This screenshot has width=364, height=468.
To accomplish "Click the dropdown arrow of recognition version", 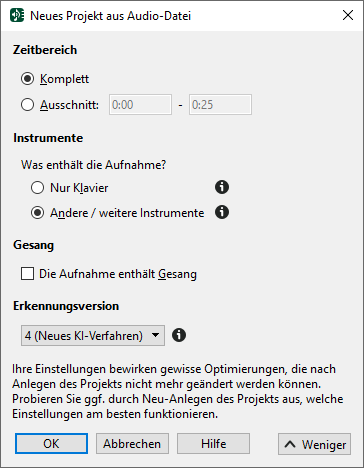I will pos(155,335).
